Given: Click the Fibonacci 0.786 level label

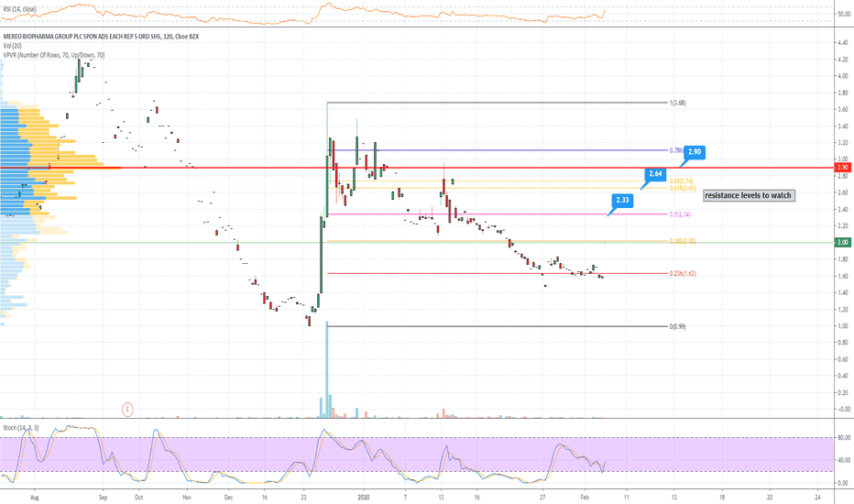Looking at the screenshot, I should (x=676, y=150).
